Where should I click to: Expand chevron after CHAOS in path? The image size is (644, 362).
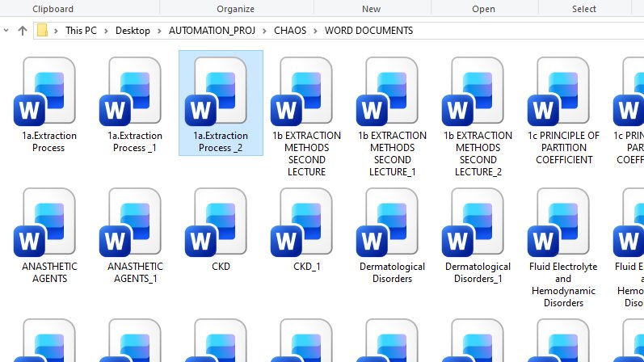pyautogui.click(x=315, y=31)
